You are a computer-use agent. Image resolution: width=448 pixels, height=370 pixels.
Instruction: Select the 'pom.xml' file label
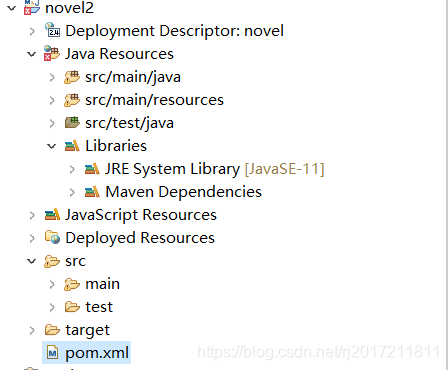pyautogui.click(x=97, y=353)
